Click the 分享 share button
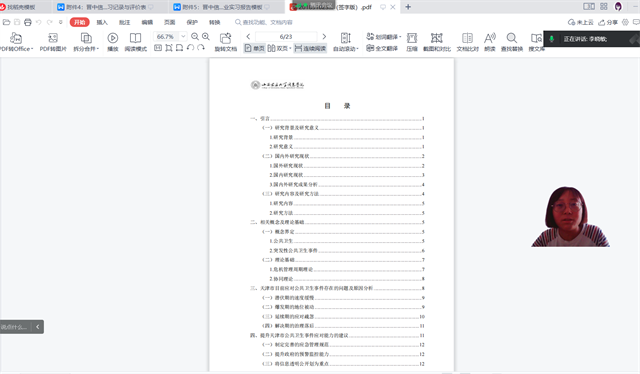 pyautogui.click(x=608, y=22)
